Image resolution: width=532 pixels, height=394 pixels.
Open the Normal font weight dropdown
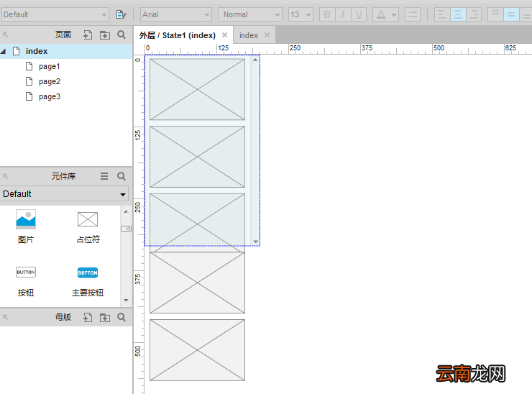click(250, 14)
